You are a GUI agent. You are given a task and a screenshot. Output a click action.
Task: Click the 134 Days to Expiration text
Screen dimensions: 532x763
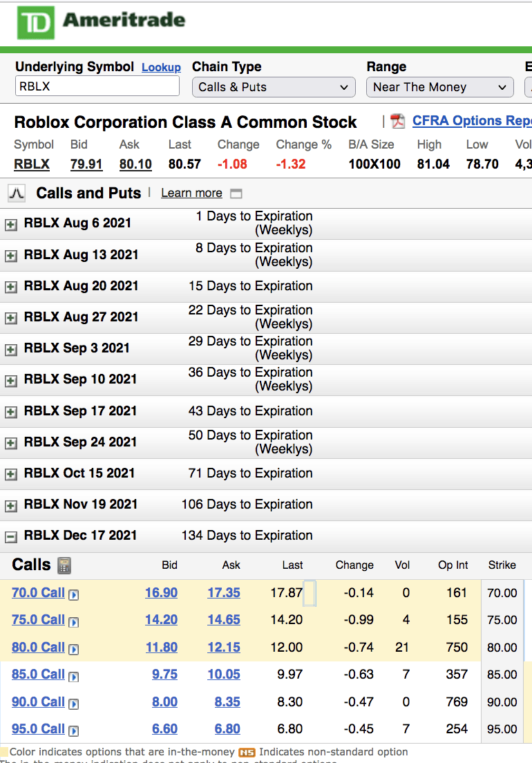247,535
